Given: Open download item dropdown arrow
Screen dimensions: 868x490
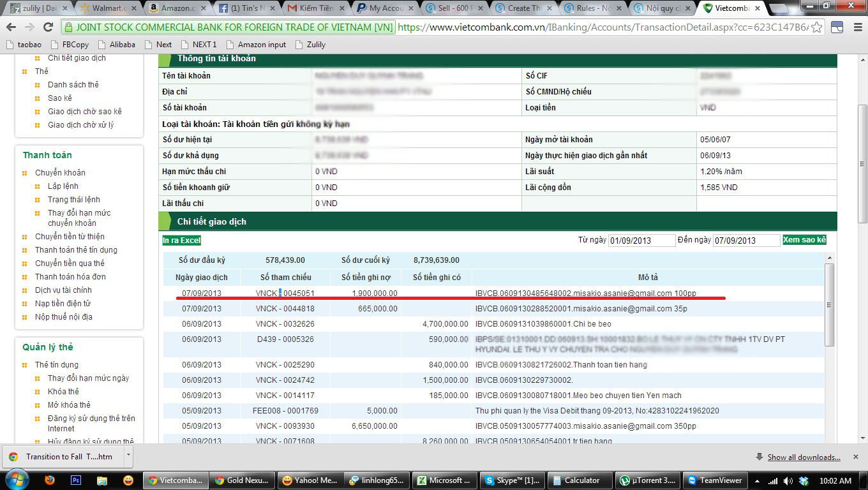Looking at the screenshot, I should coord(128,456).
